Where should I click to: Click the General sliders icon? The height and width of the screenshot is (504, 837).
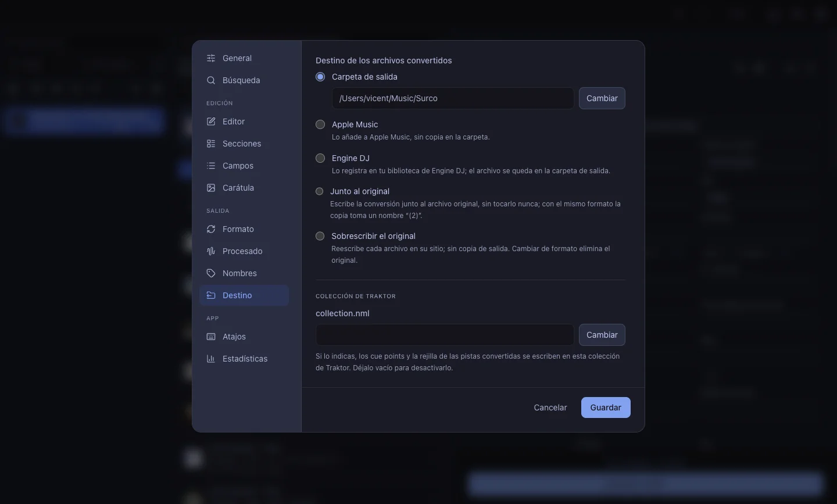[211, 58]
